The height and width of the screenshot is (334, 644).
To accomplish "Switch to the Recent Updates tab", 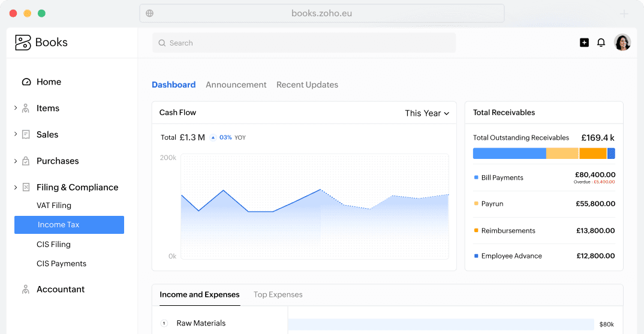I will (307, 85).
